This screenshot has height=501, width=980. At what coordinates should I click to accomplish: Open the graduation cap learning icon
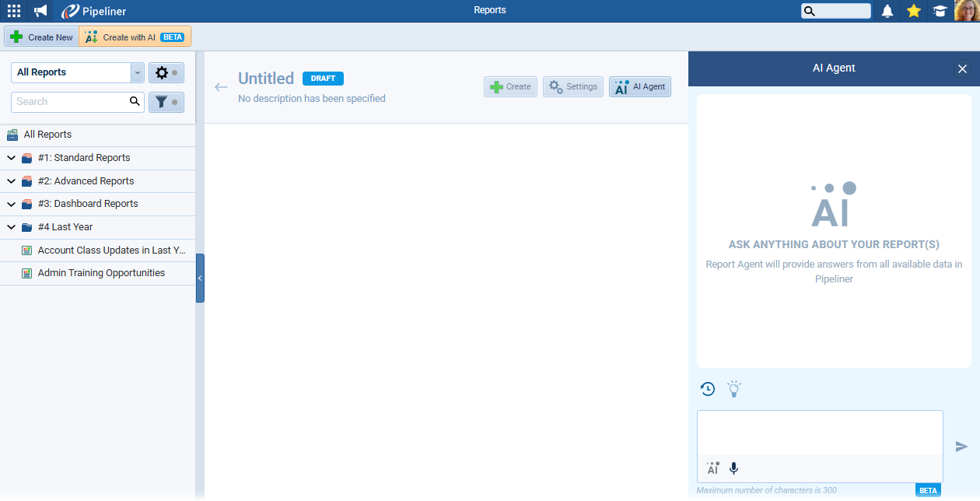[940, 11]
